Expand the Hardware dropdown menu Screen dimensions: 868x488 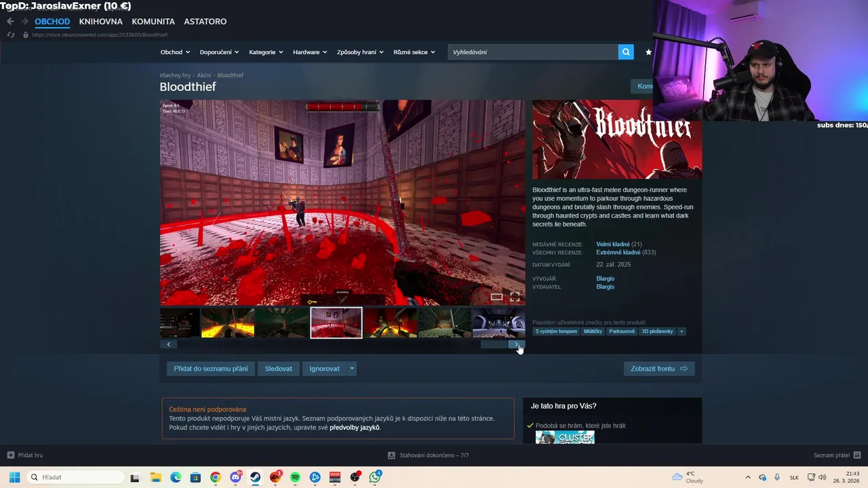tap(310, 52)
